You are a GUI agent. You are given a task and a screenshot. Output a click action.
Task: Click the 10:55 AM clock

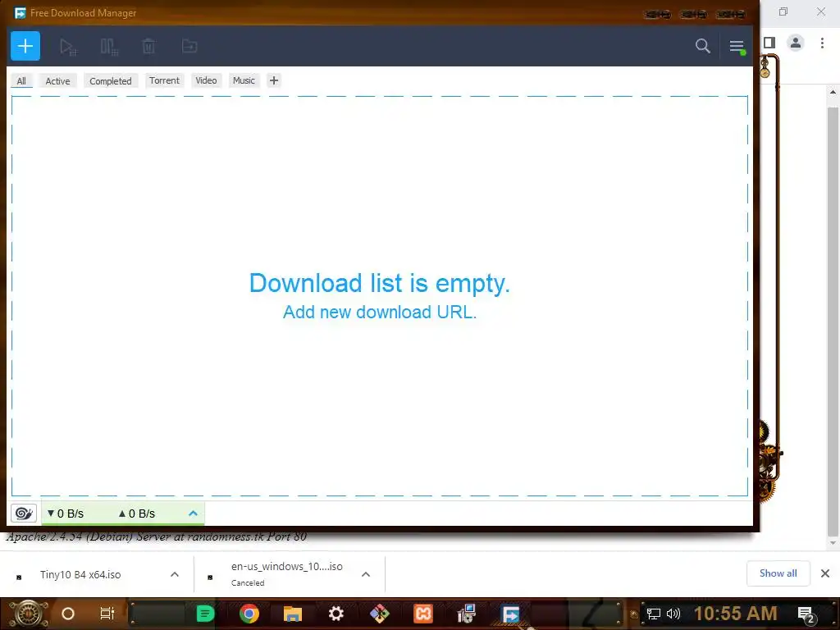736,614
